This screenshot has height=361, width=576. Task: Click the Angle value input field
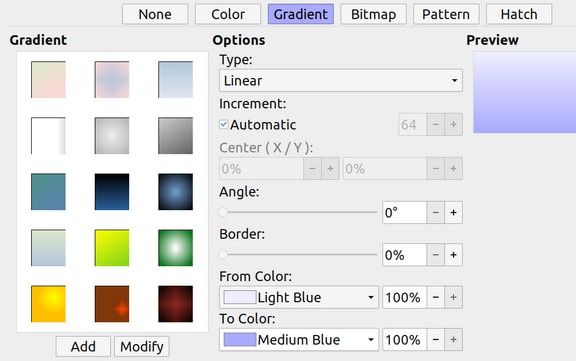point(404,213)
